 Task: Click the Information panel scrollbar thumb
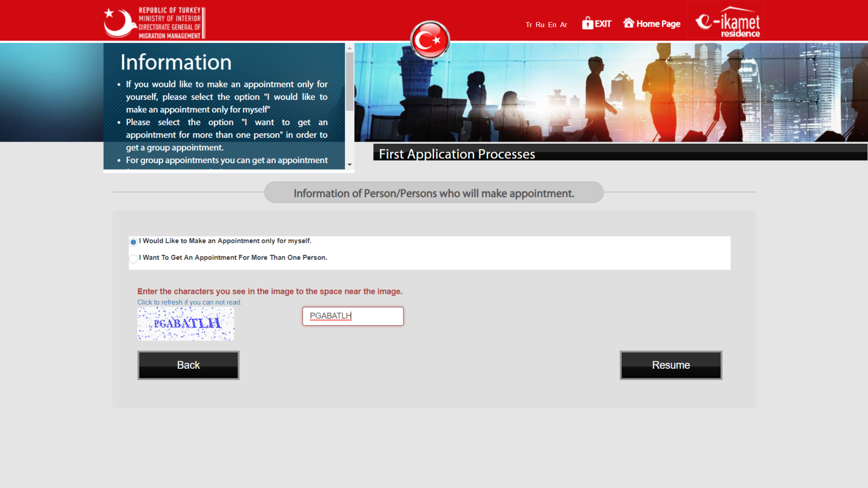pos(350,81)
